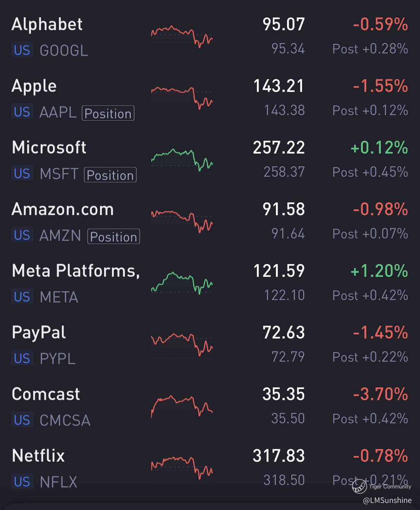Click the Position tag next to AAPL
The height and width of the screenshot is (510, 420).
click(x=108, y=113)
